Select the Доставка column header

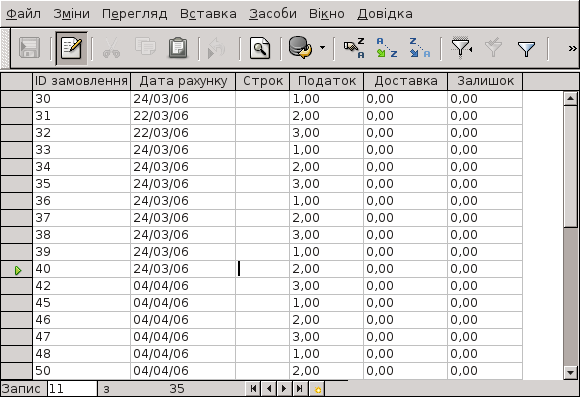point(406,81)
